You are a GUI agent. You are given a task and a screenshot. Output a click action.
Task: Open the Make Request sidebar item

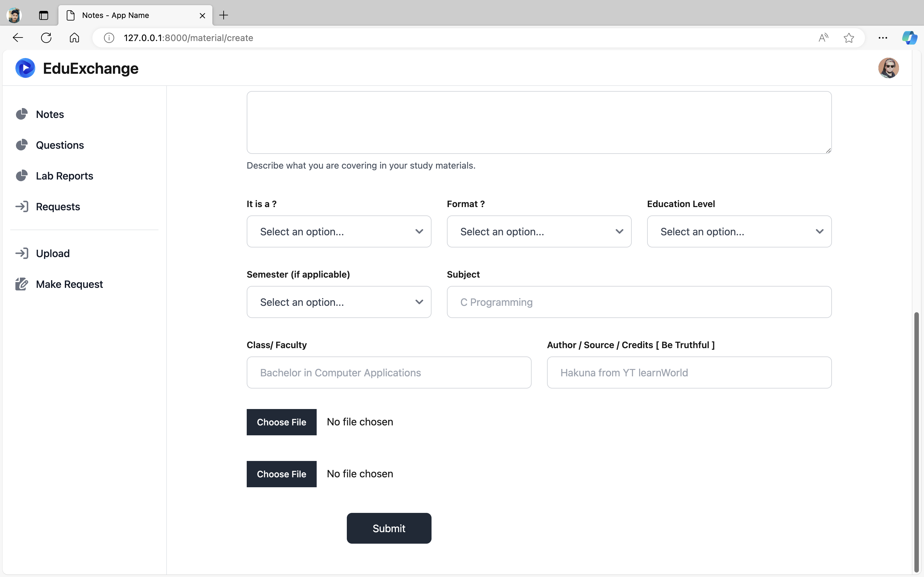69,284
